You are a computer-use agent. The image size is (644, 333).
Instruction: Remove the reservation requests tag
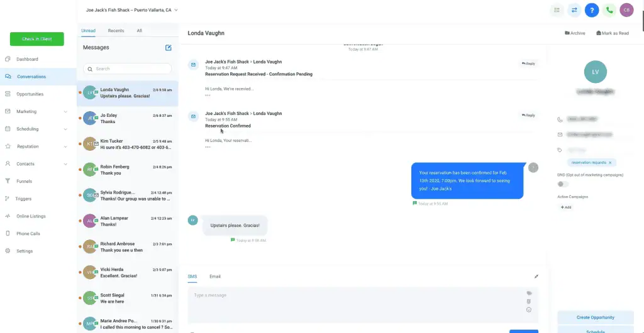(610, 163)
